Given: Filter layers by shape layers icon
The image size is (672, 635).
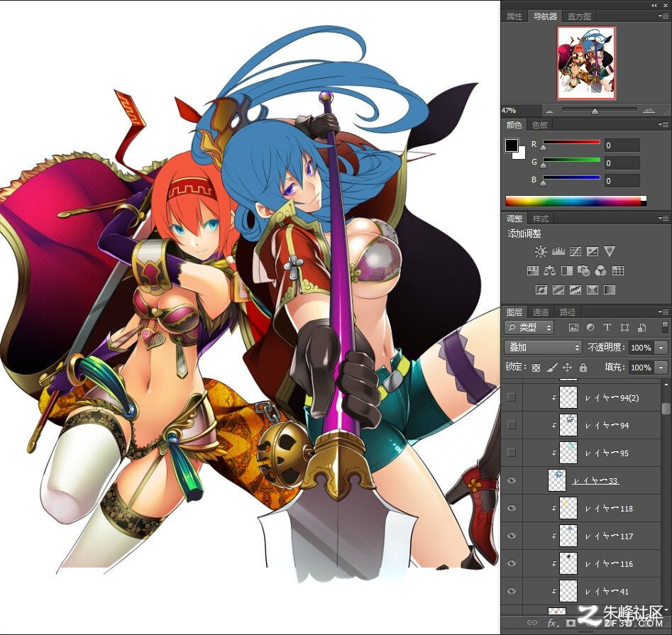Looking at the screenshot, I should click(625, 328).
